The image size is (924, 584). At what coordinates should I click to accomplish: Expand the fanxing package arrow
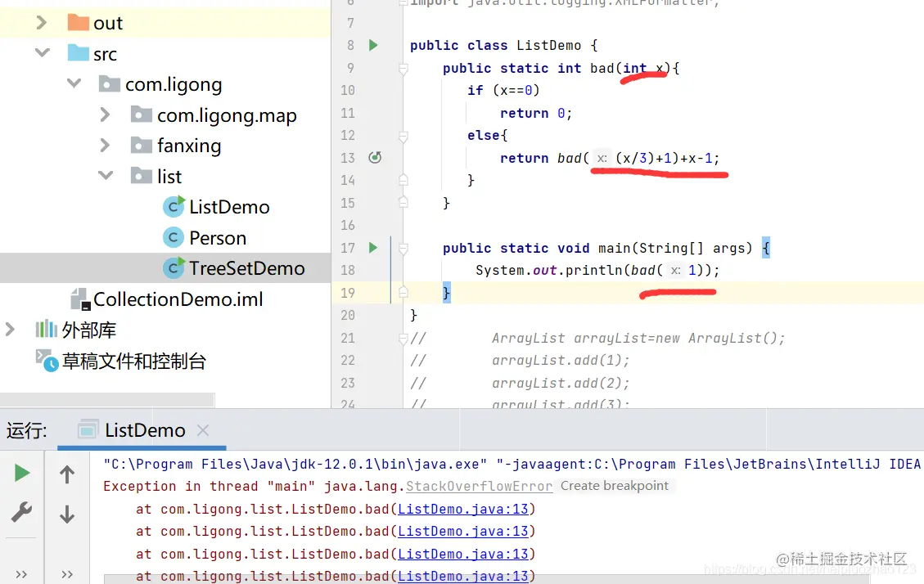tap(105, 145)
